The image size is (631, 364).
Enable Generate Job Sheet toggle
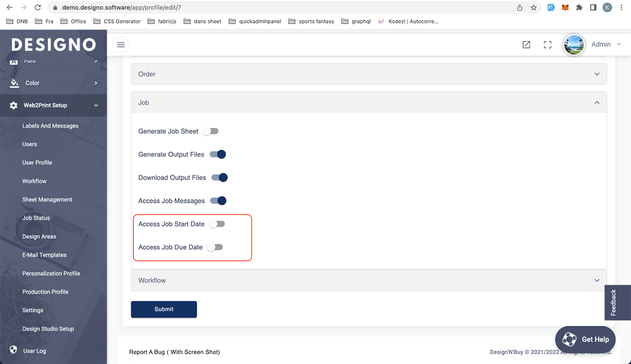tap(210, 131)
